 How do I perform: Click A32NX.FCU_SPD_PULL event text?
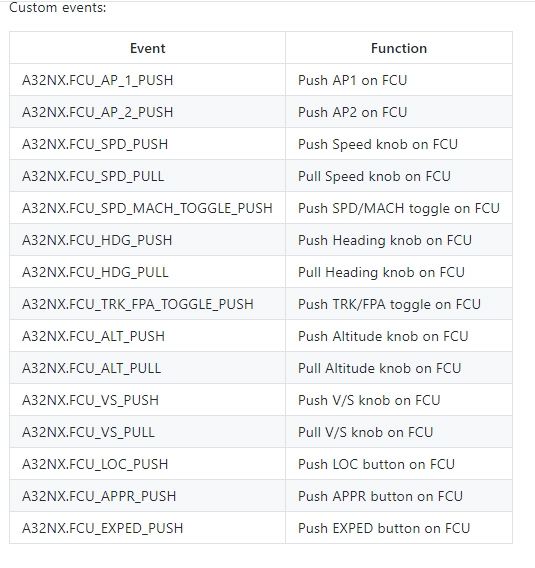[93, 176]
